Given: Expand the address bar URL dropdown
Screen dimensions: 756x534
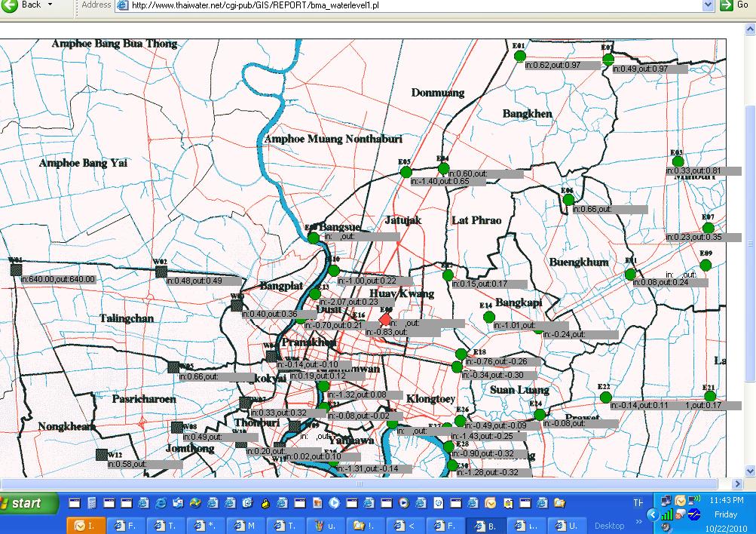Looking at the screenshot, I should tap(707, 5).
